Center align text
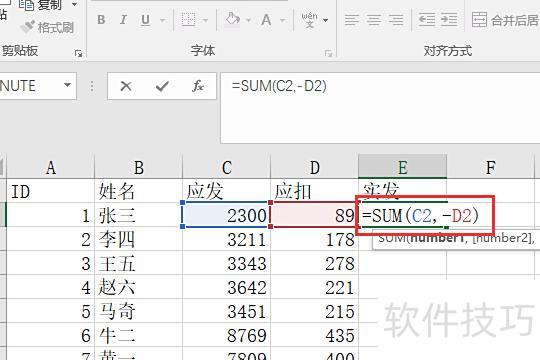The width and height of the screenshot is (540, 360). click(374, 20)
